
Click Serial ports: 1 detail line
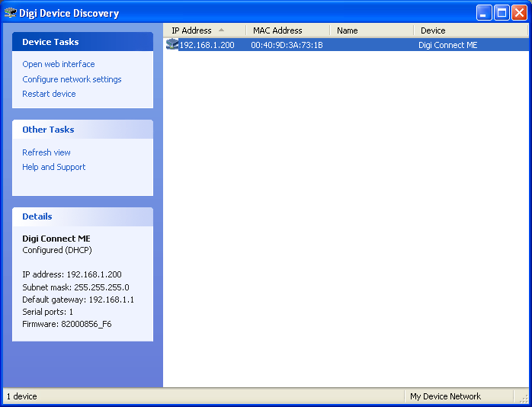[x=47, y=312]
